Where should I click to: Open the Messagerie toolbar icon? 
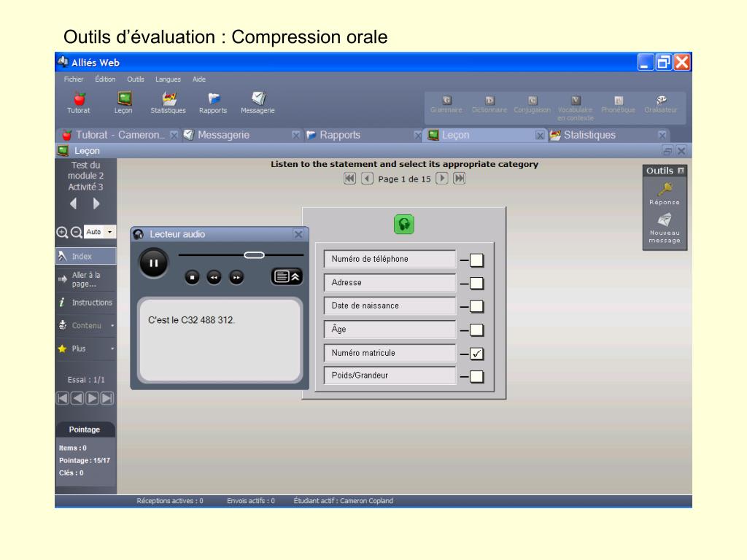(259, 98)
